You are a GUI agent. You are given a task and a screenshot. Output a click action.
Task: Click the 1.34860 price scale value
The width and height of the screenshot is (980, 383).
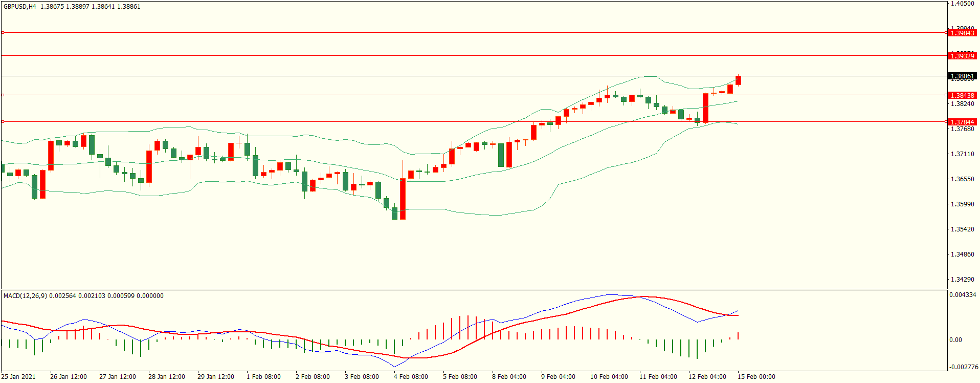[962, 254]
